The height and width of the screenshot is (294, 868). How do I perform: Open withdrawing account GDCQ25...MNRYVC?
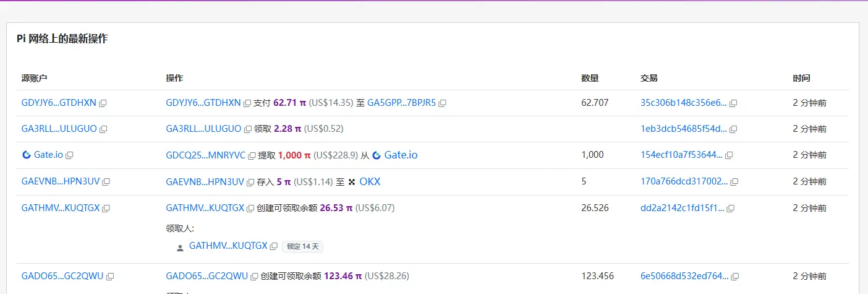tap(206, 155)
